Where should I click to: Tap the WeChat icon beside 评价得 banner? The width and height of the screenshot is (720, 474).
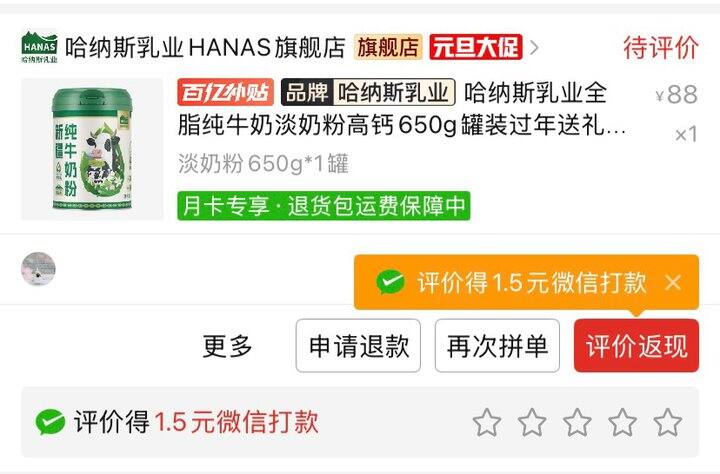[x=50, y=422]
